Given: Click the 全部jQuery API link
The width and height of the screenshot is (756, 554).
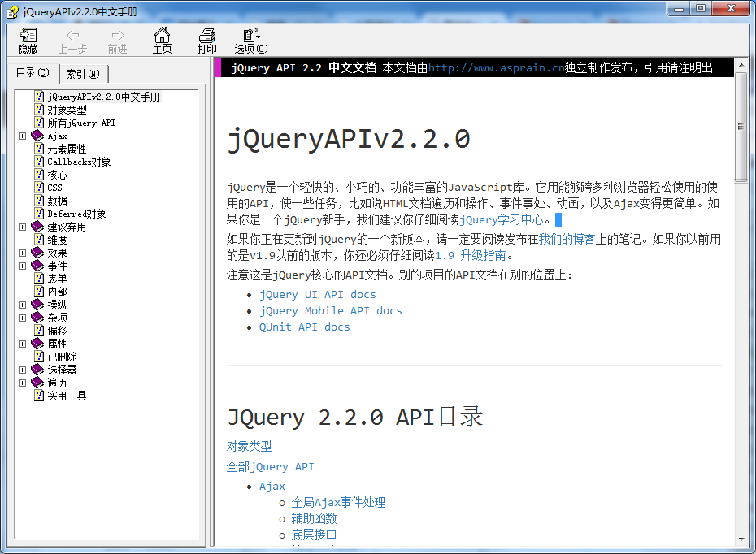Looking at the screenshot, I should (x=272, y=467).
